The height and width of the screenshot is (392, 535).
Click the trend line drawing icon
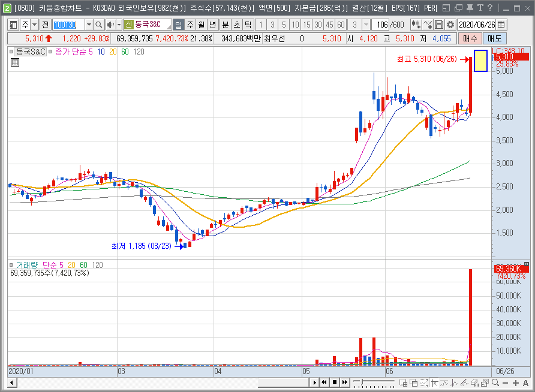coord(464,383)
